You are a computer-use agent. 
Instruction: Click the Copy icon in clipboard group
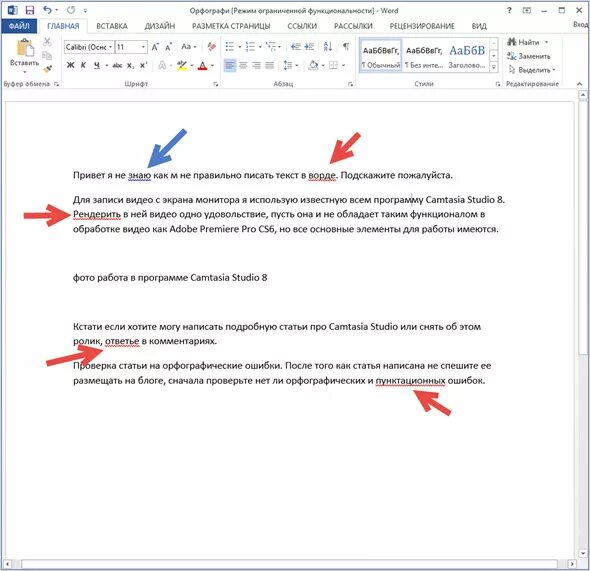[x=47, y=55]
